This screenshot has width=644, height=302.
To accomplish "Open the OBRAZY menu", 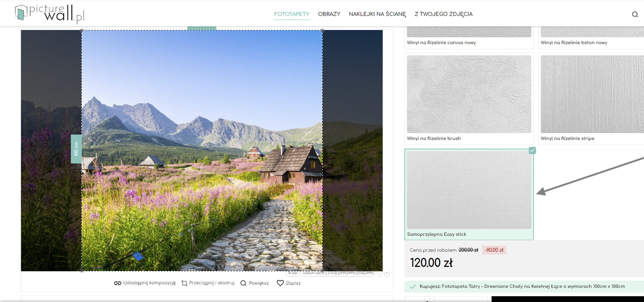I will click(x=329, y=14).
